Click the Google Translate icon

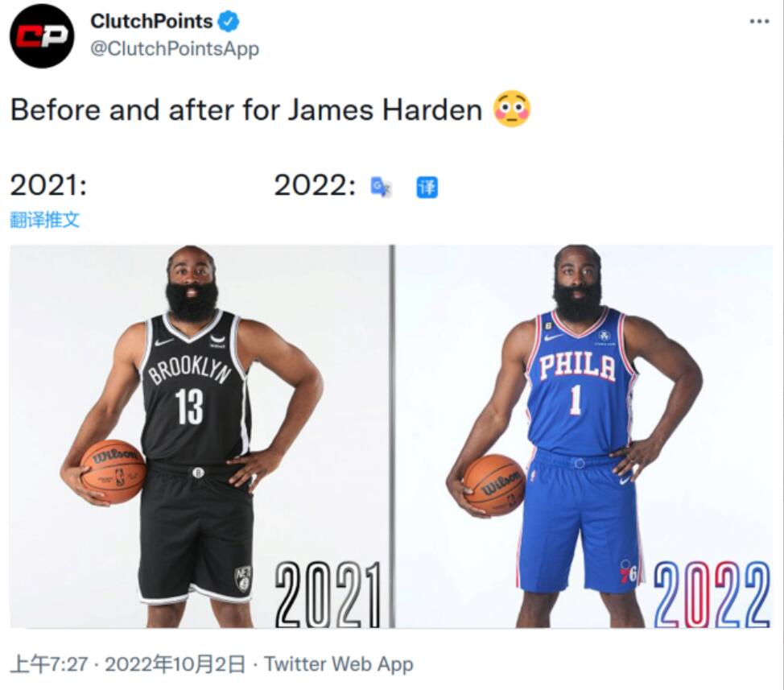click(381, 187)
